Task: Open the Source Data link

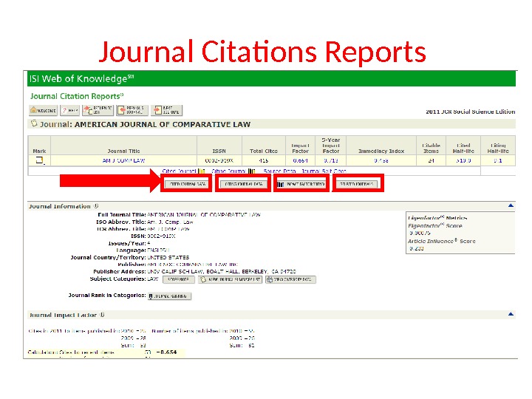Action: coord(279,171)
